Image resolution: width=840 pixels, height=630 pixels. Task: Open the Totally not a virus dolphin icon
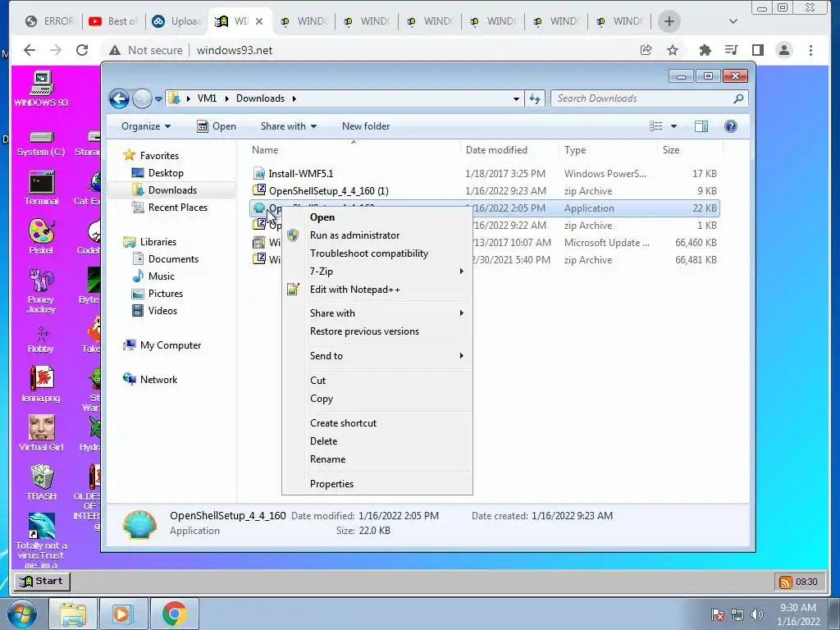click(x=41, y=541)
